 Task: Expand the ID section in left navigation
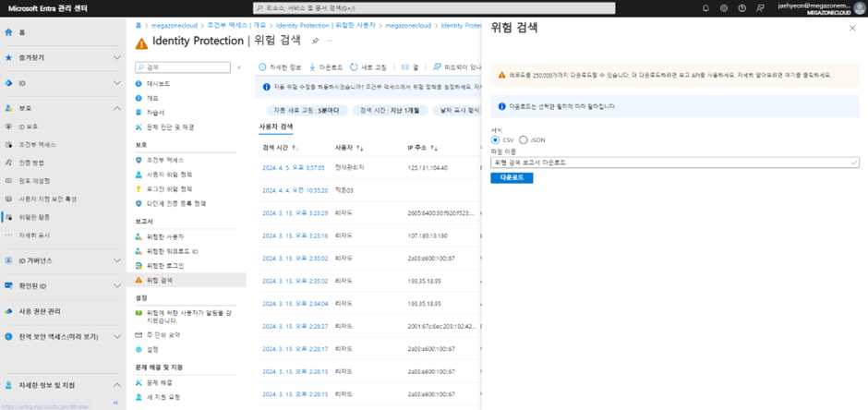click(x=117, y=83)
